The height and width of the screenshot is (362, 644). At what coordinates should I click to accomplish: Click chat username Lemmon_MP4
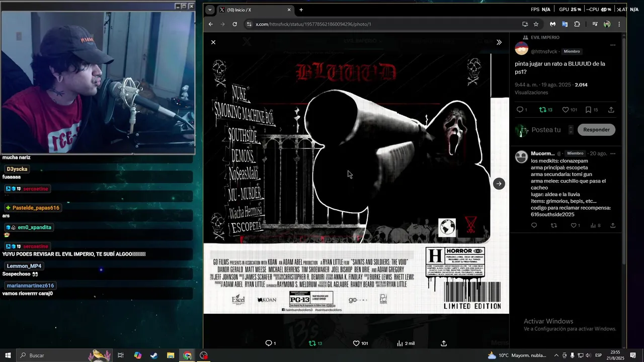(24, 266)
